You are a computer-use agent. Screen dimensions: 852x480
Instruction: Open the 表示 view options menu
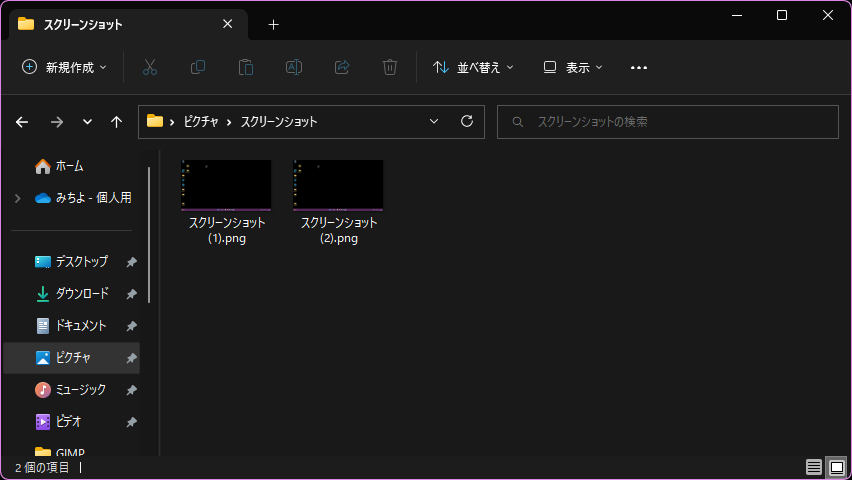(573, 67)
